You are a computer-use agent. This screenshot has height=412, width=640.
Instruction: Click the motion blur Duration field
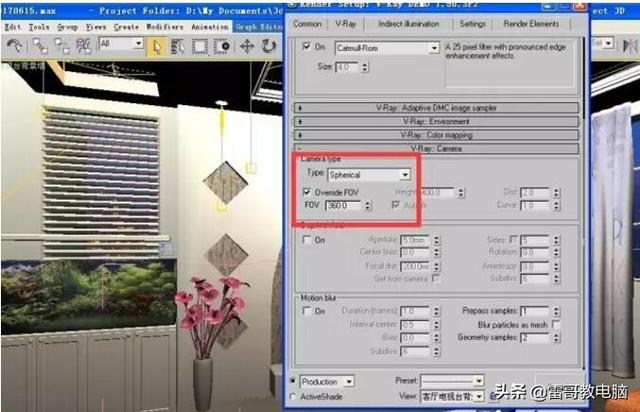pos(415,312)
